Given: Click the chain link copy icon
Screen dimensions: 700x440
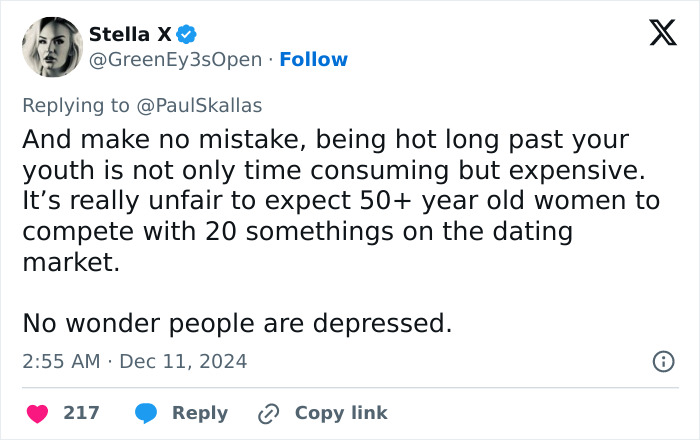Looking at the screenshot, I should (267, 413).
